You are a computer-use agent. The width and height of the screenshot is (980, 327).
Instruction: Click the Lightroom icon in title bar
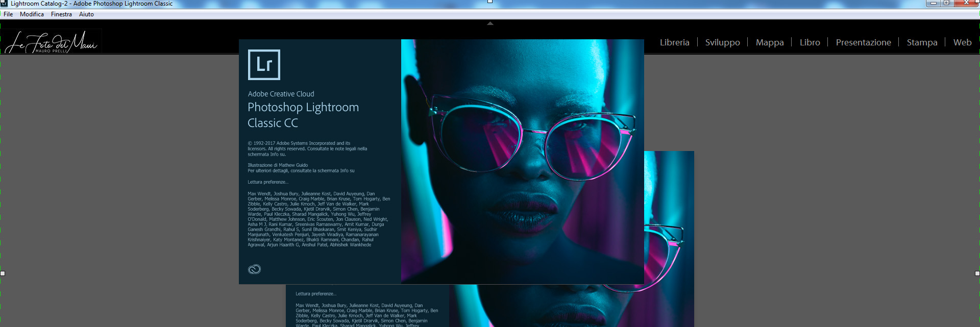pos(4,4)
